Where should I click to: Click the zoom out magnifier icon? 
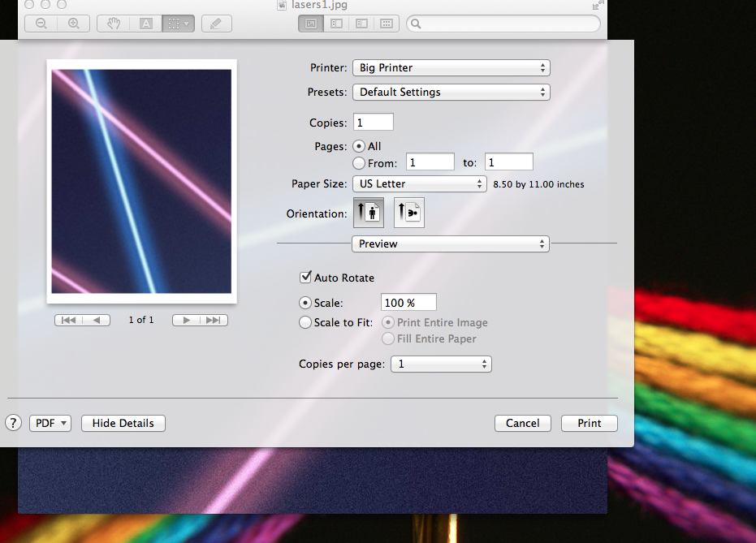(41, 24)
